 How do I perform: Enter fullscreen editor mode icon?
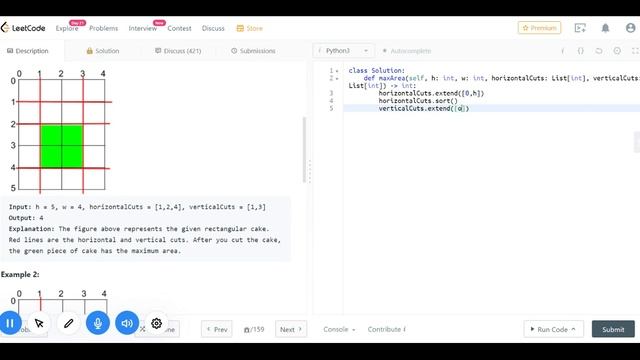pyautogui.click(x=635, y=51)
